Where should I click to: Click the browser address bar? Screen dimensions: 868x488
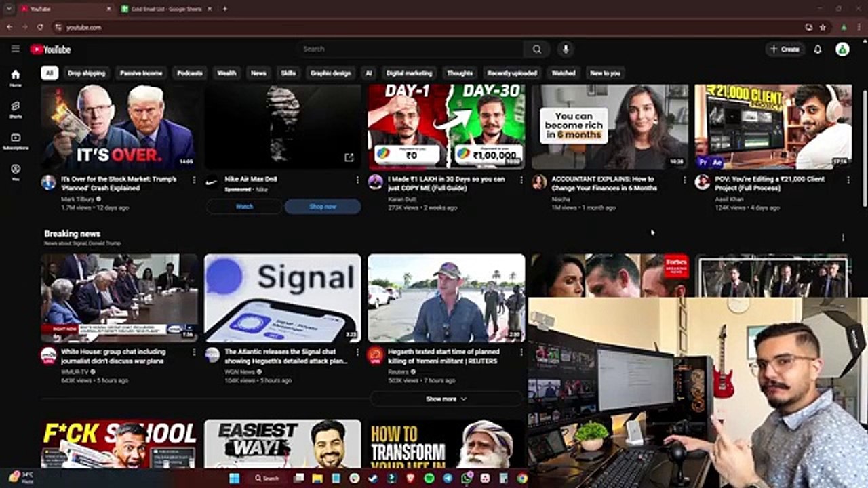(427, 27)
